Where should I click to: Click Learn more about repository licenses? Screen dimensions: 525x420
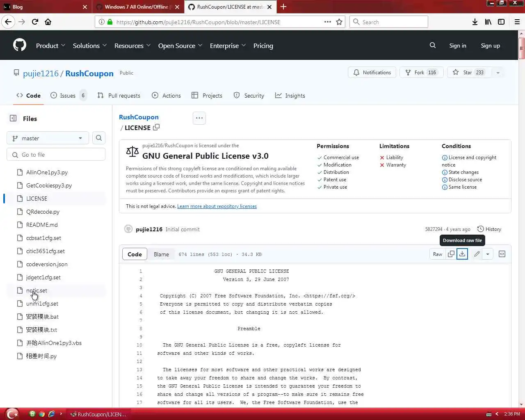point(217,206)
